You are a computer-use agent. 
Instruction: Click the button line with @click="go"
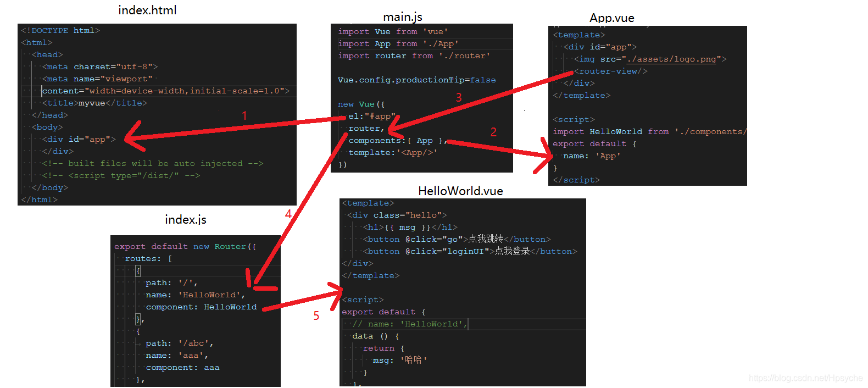pyautogui.click(x=457, y=240)
